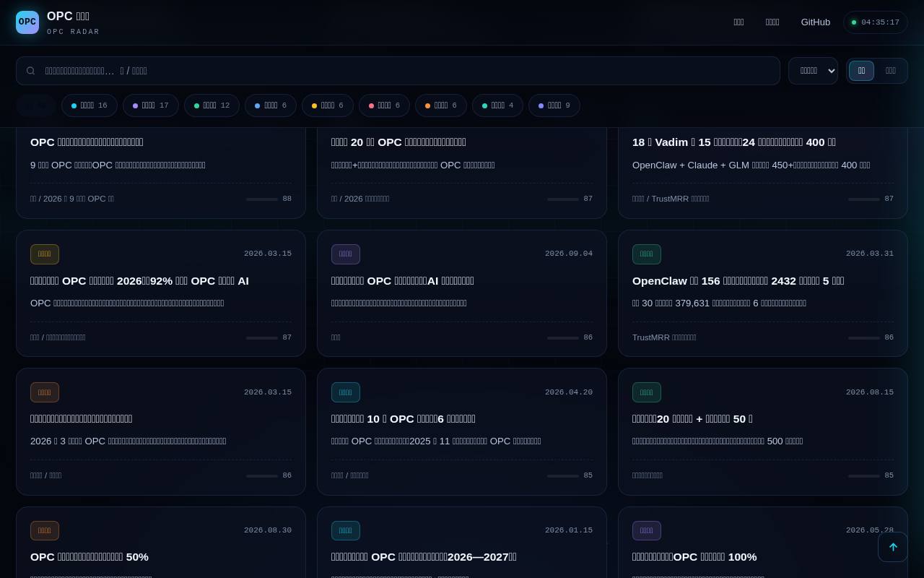Click the date 2026.04.20
924x578 pixels.
point(569,392)
